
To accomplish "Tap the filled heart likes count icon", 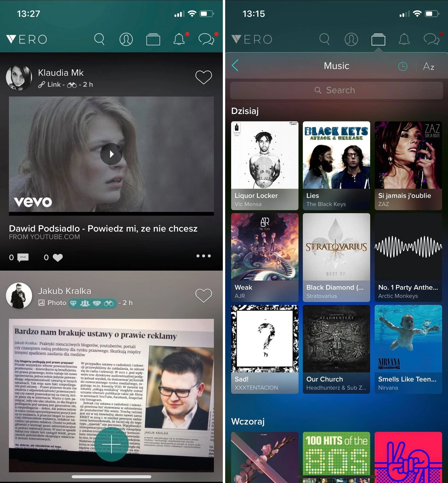I will click(58, 258).
